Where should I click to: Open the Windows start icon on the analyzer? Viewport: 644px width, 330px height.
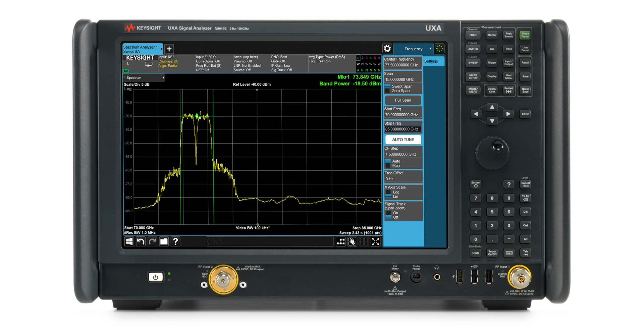pos(129,241)
